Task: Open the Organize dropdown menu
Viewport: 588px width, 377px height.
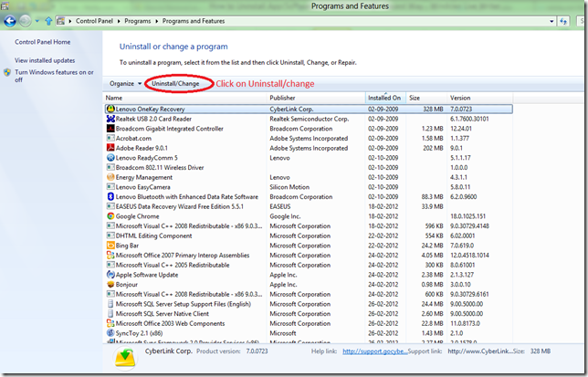Action: point(125,84)
